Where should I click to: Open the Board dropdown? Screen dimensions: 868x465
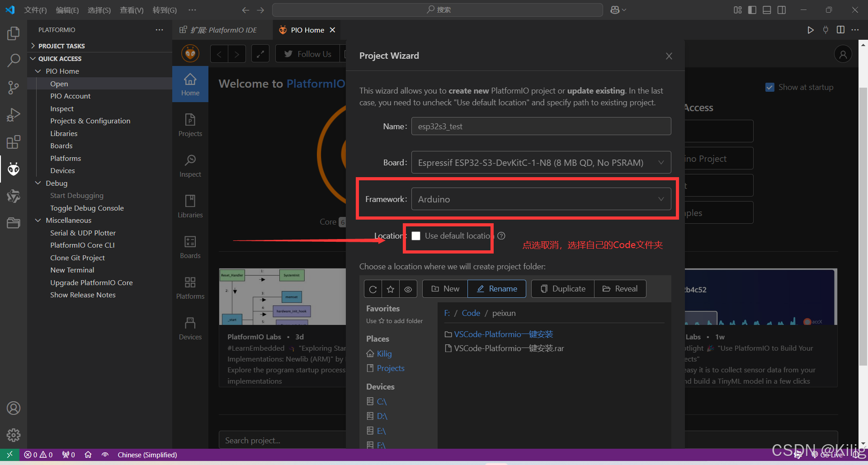point(541,163)
